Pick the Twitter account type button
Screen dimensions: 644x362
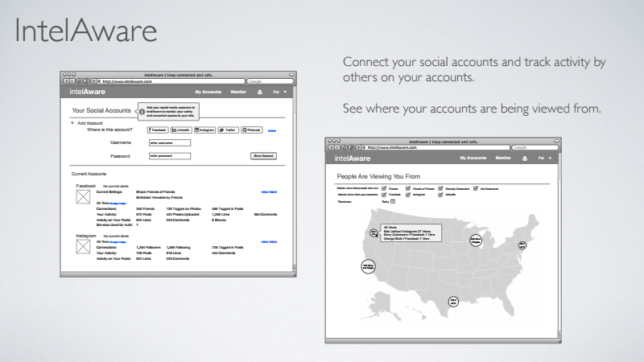(x=229, y=130)
